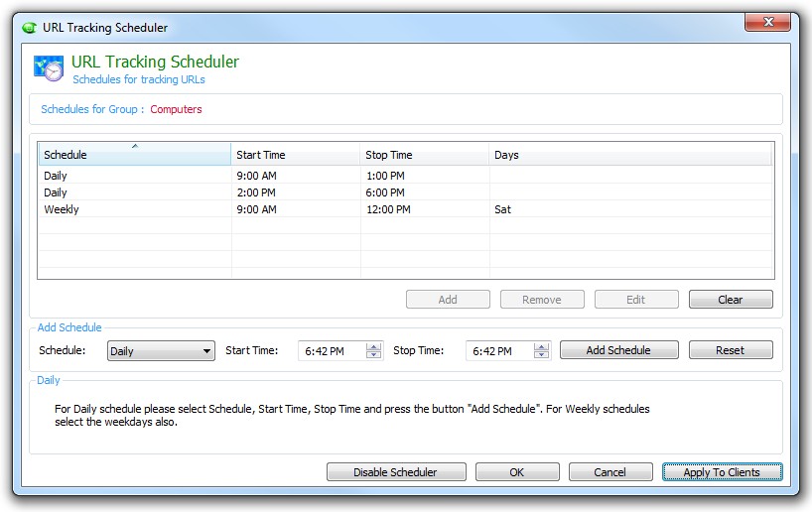The height and width of the screenshot is (512, 812).
Task: Click the URL Tracking Scheduler calendar clock icon
Action: 49,67
